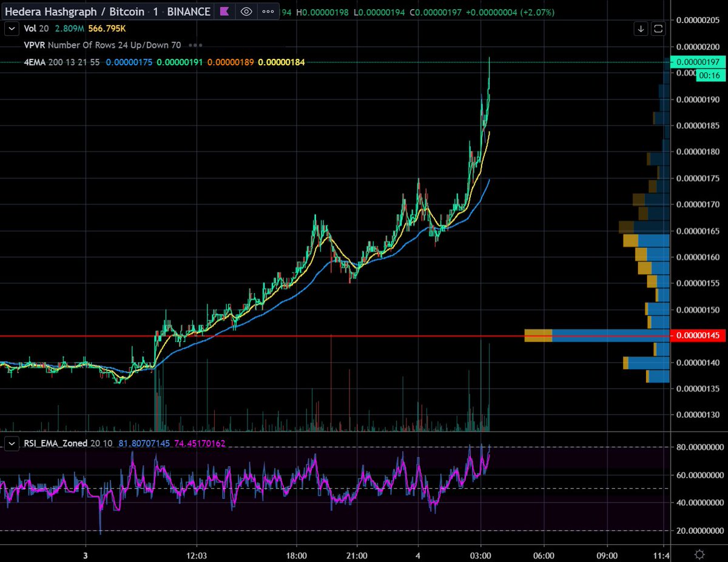Screen dimensions: 728x562
Task: Collapse the RSI_EMA_Zoned legend chevron
Action: pyautogui.click(x=11, y=444)
